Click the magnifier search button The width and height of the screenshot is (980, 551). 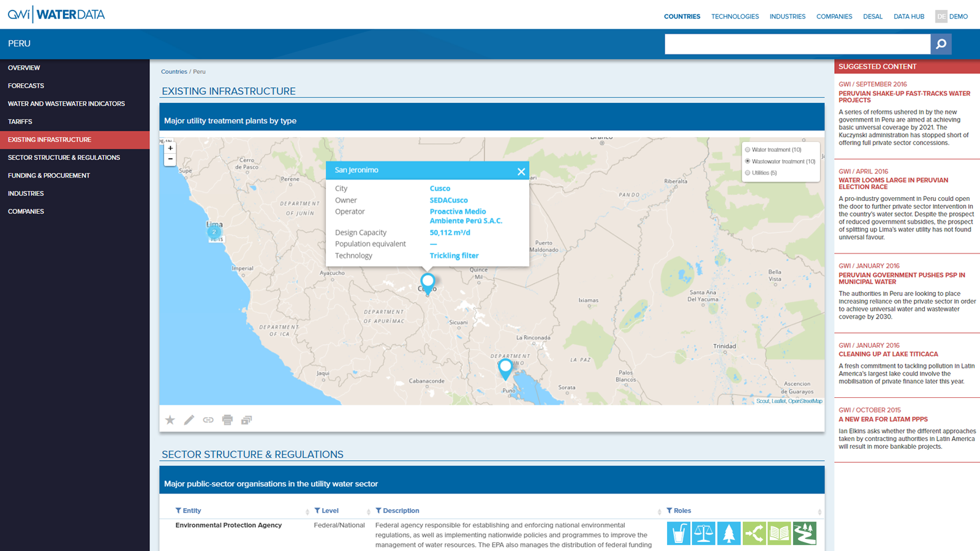coord(941,44)
